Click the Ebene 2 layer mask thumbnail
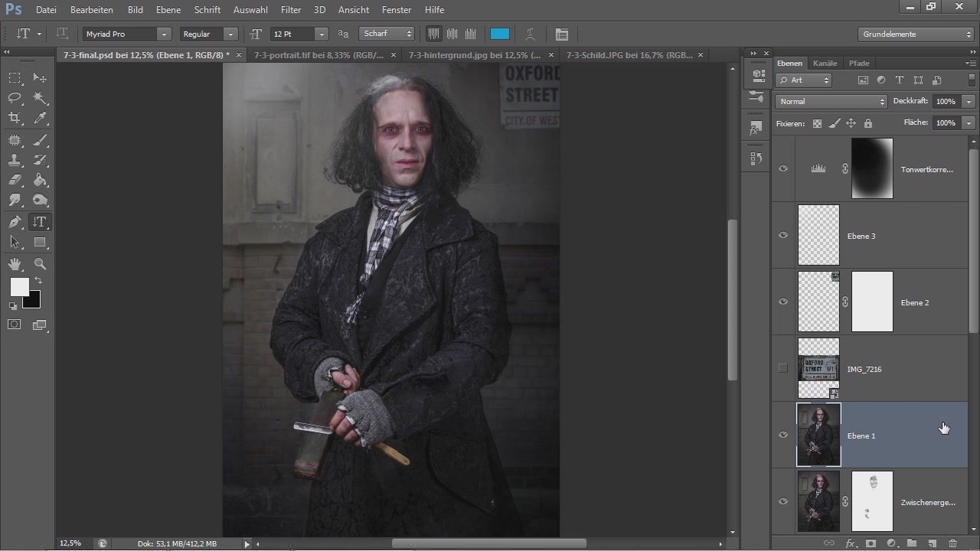The width and height of the screenshot is (980, 551). click(872, 302)
